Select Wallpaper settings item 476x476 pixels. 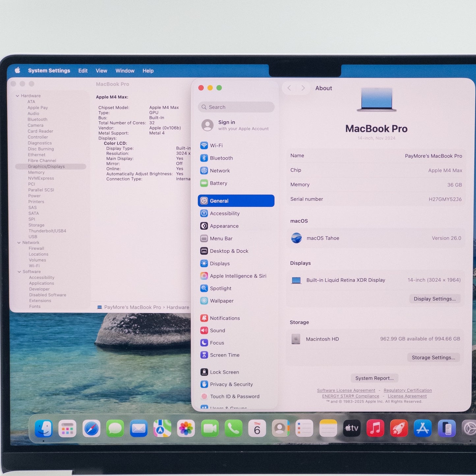point(221,301)
